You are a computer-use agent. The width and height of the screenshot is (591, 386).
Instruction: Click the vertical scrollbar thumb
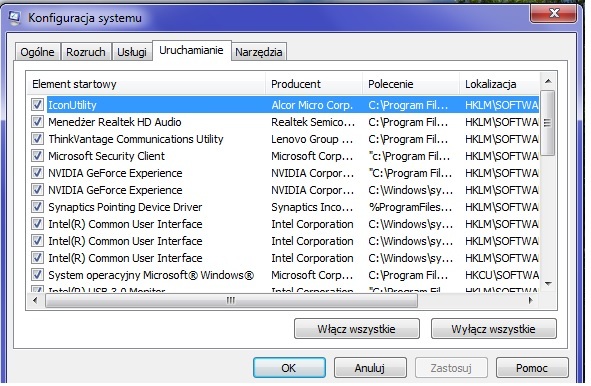click(x=548, y=123)
